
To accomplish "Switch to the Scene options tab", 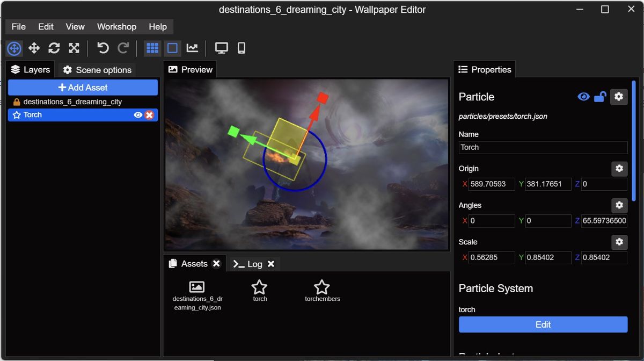I will (x=97, y=69).
